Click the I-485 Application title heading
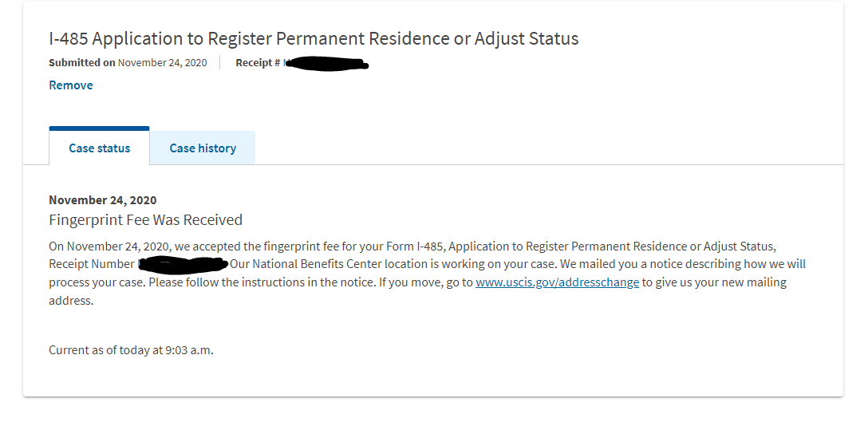 [314, 39]
